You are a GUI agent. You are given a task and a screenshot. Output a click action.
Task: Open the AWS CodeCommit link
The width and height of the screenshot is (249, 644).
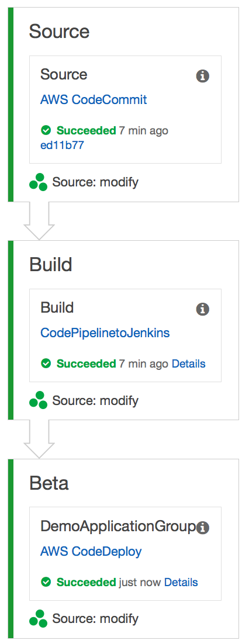click(x=94, y=99)
